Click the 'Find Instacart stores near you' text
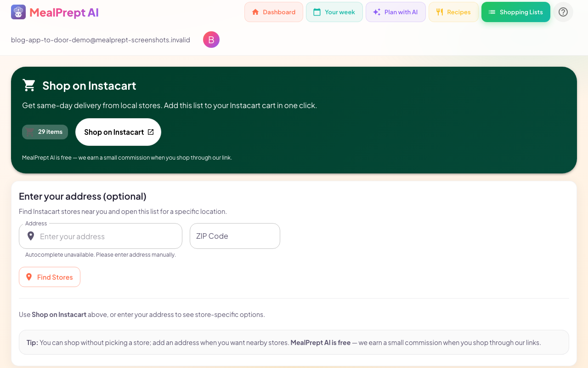Image resolution: width=588 pixels, height=368 pixels. pyautogui.click(x=123, y=212)
